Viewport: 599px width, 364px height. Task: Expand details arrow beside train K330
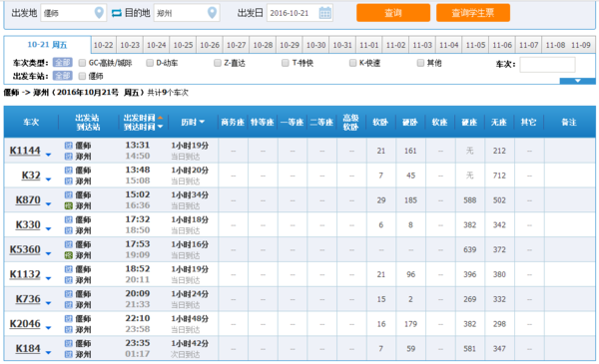tap(48, 229)
